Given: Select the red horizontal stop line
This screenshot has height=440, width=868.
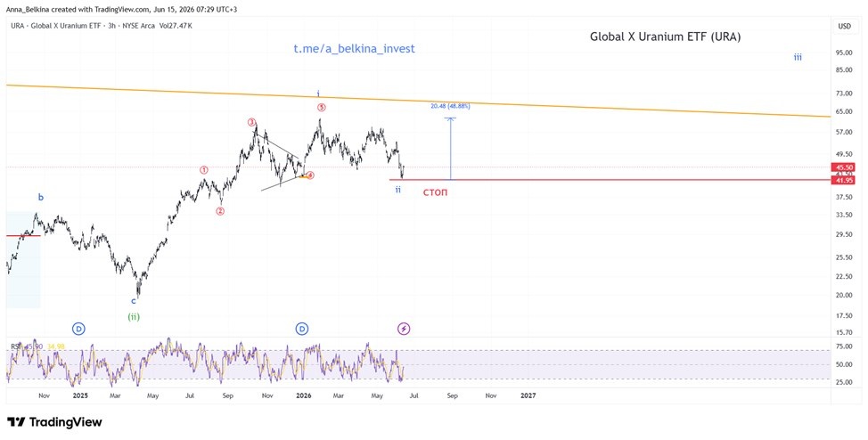Looking at the screenshot, I should click(610, 179).
